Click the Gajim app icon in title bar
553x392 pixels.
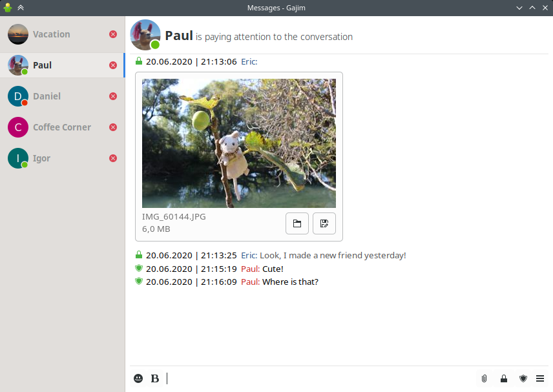pos(8,7)
